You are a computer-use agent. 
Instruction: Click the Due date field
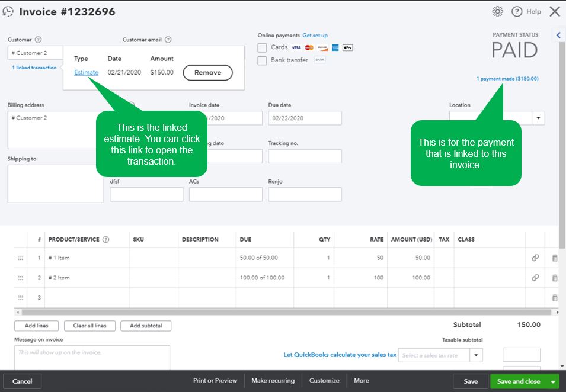[x=305, y=118]
